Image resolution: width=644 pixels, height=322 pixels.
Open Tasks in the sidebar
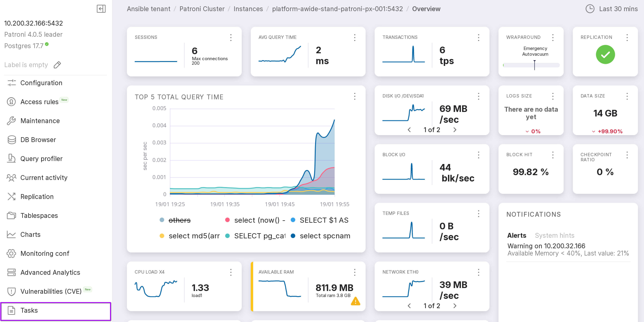point(29,310)
